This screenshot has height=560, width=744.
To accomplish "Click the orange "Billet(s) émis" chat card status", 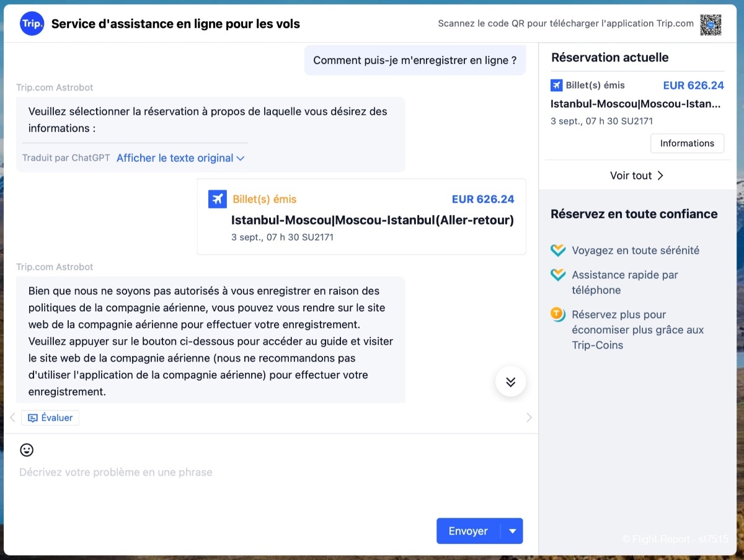I will (x=265, y=199).
